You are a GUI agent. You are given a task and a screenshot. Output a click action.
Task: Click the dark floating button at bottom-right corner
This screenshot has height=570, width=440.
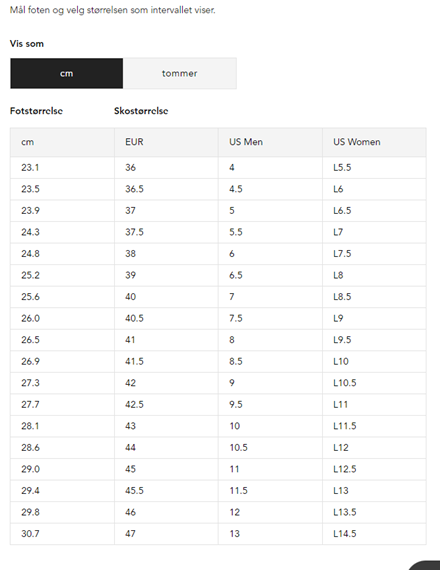(425, 565)
